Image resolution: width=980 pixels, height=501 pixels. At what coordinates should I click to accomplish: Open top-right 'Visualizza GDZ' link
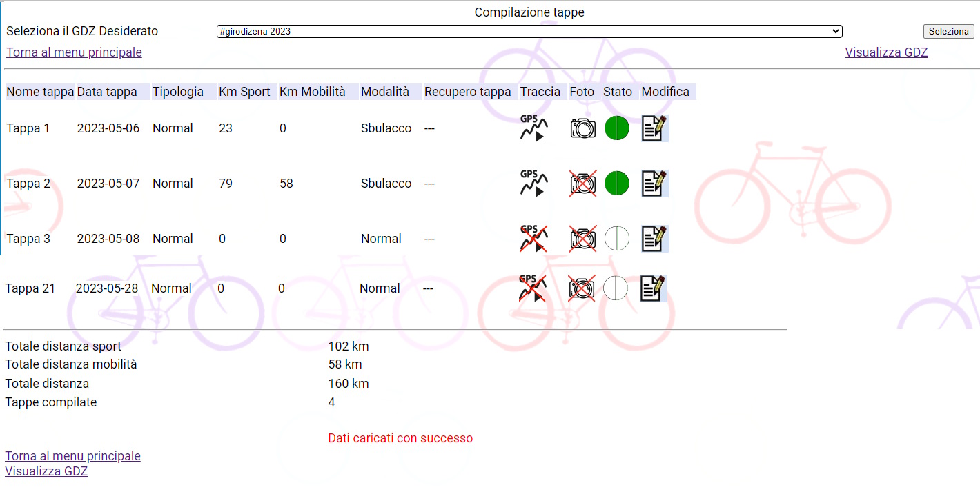[886, 52]
